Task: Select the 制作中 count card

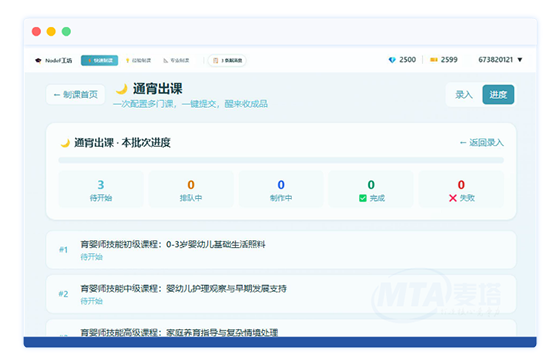Action: click(281, 189)
